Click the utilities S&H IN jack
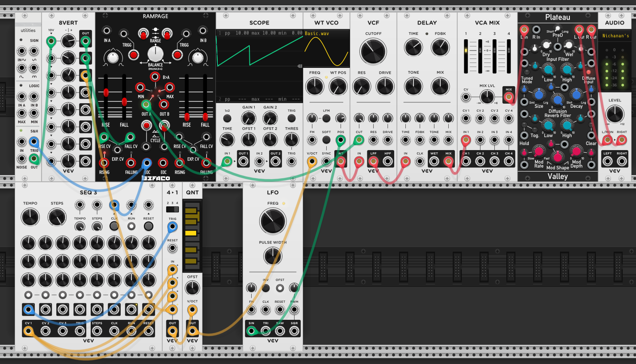Screen dimensions: 636x364 21,142
